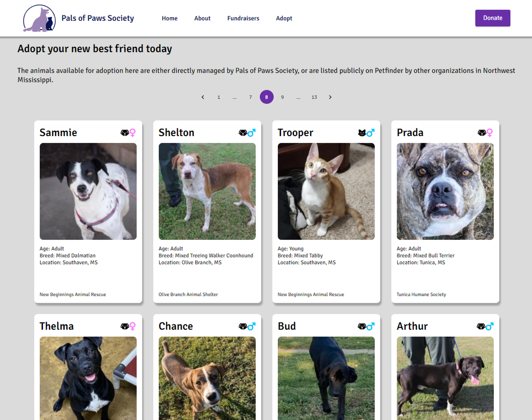
Task: Click the dog icon on Sammie's card
Action: click(x=125, y=133)
